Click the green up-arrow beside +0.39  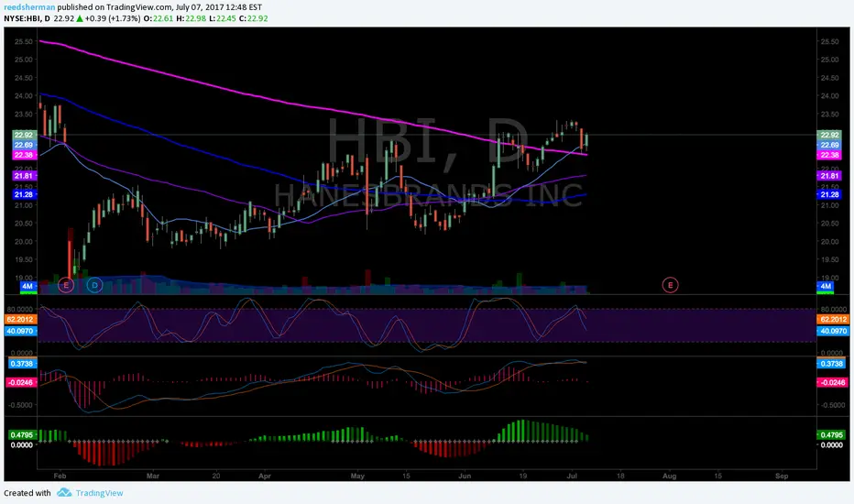(80, 18)
